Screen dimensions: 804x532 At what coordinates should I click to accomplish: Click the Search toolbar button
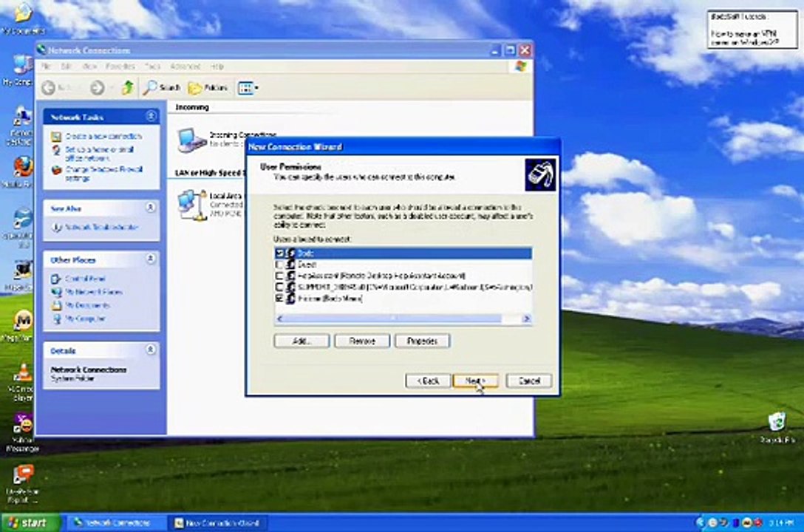(162, 88)
